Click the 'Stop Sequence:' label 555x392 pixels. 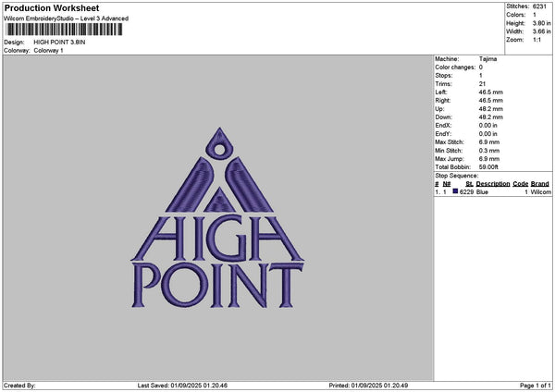pos(457,176)
